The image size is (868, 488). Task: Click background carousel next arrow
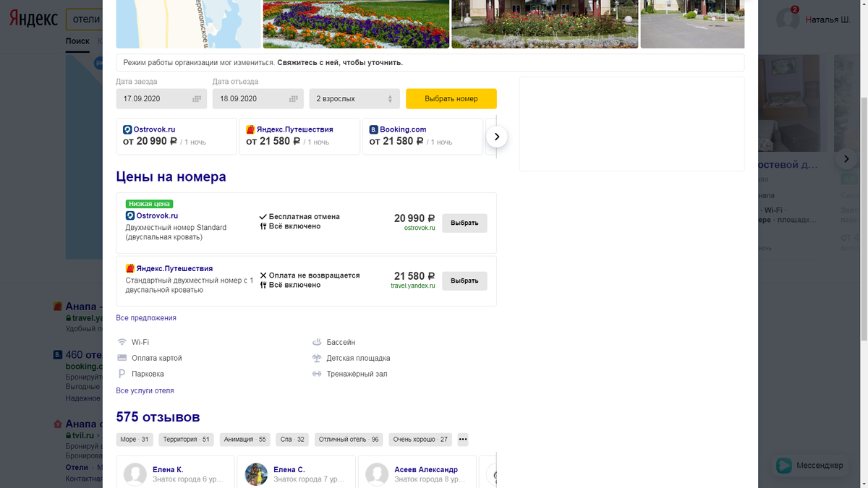(x=846, y=158)
